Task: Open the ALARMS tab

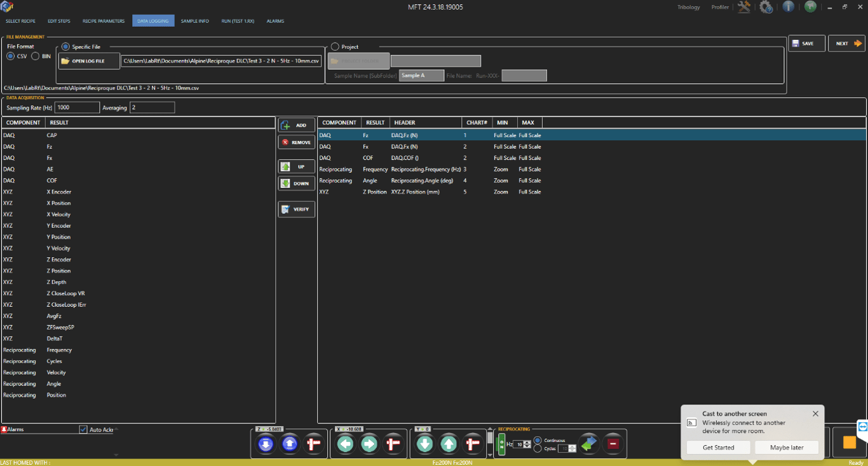Action: (x=275, y=21)
